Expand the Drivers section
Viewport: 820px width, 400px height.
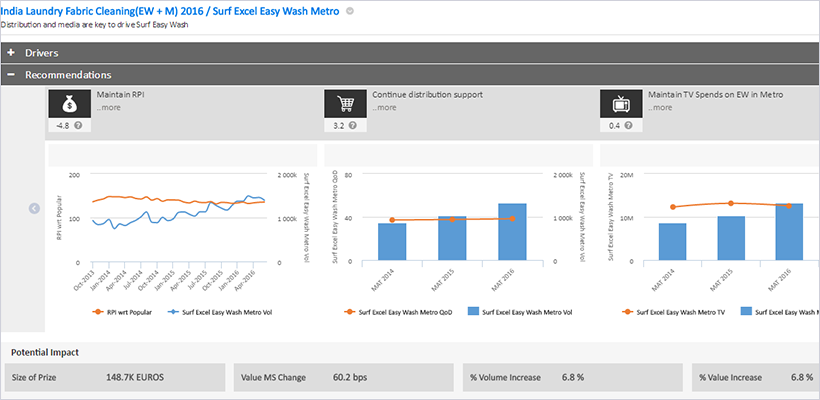click(x=11, y=52)
